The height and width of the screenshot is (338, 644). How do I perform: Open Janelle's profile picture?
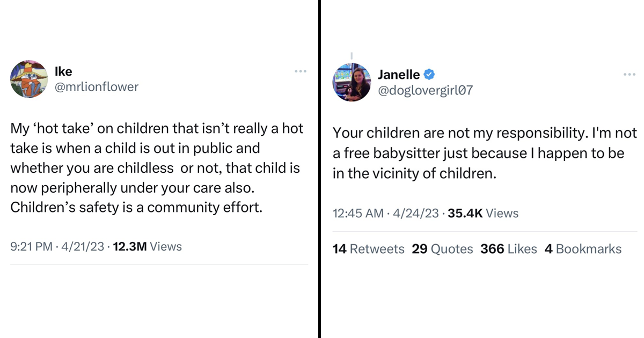(352, 82)
